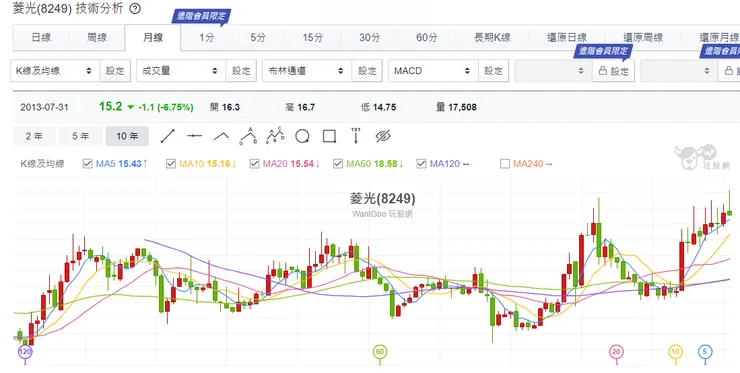Screen dimensions: 740x373
Task: Open the 長期K線 tab
Action: (x=492, y=38)
